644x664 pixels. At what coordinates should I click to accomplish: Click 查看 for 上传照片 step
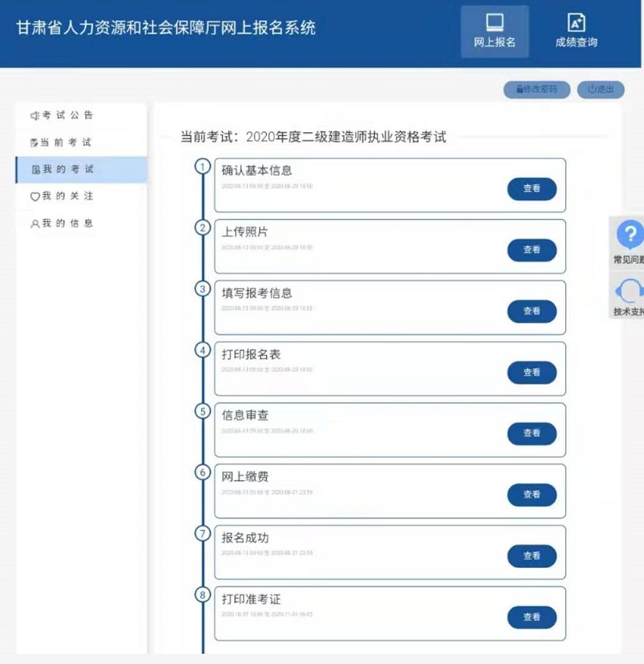click(x=533, y=249)
